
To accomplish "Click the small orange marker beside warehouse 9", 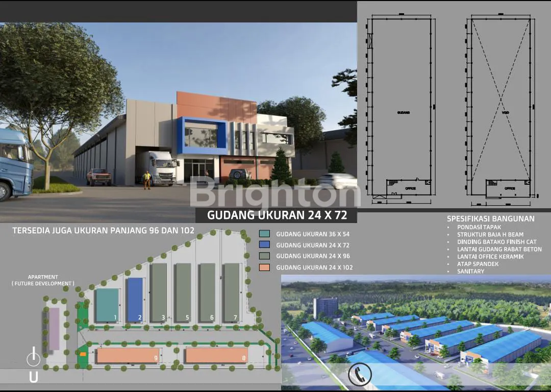I will pyautogui.click(x=83, y=353).
